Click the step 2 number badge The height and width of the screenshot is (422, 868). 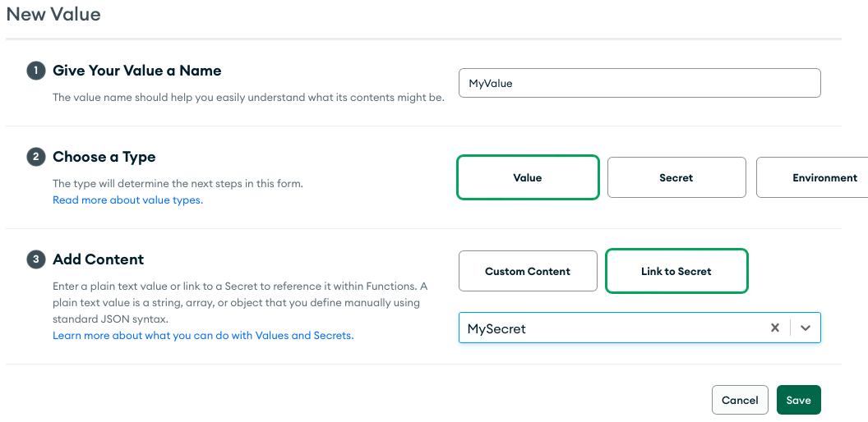tap(35, 157)
